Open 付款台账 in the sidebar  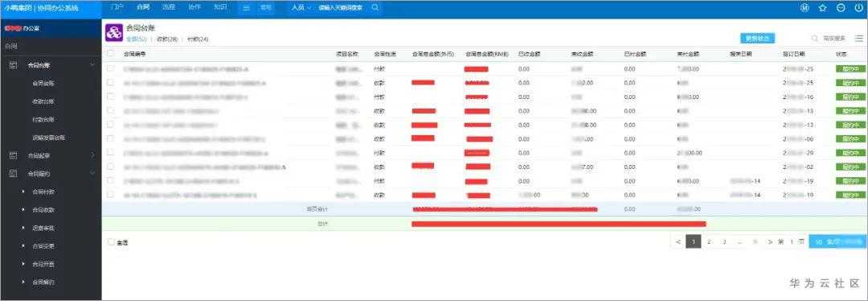43,120
